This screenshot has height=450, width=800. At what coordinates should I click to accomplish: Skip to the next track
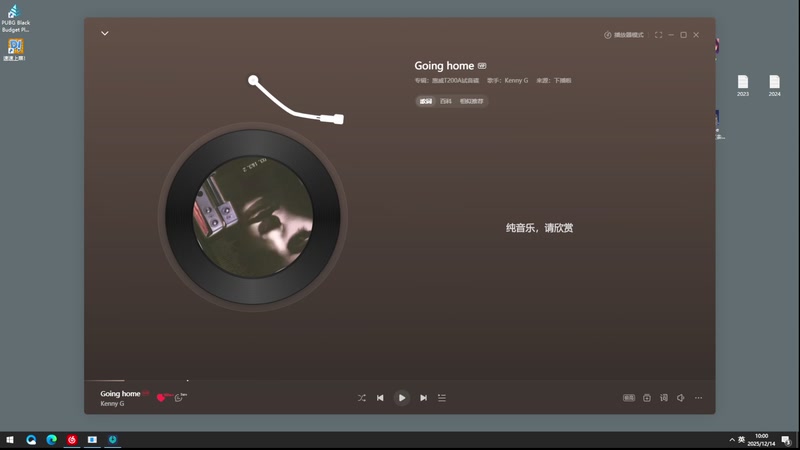[x=423, y=398]
